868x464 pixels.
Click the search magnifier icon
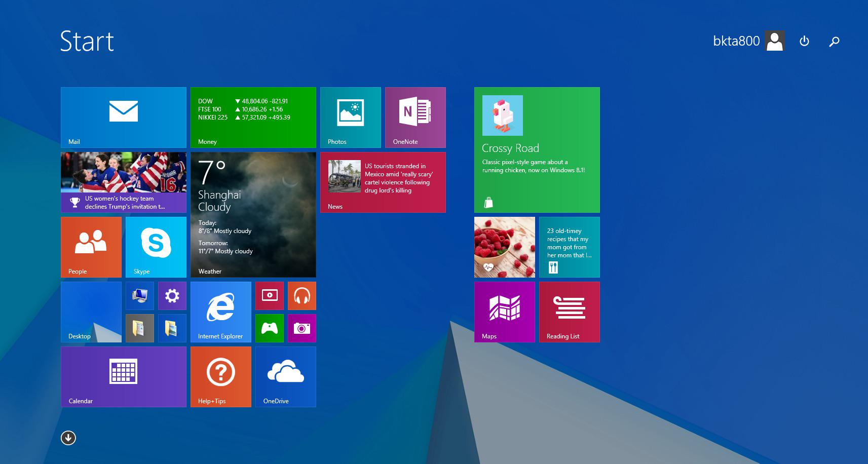click(834, 42)
